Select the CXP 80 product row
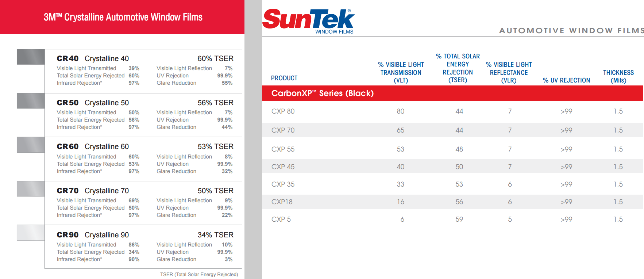 point(452,111)
